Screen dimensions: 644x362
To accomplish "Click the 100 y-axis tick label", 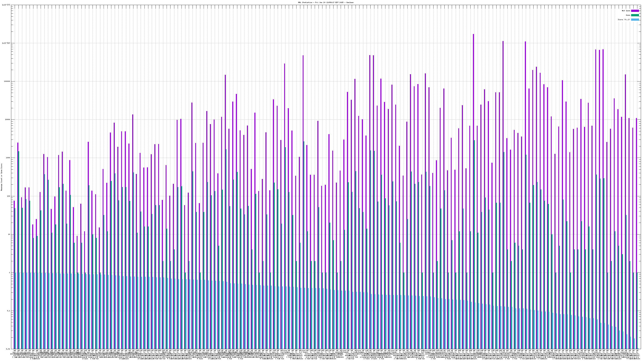I will (8, 196).
